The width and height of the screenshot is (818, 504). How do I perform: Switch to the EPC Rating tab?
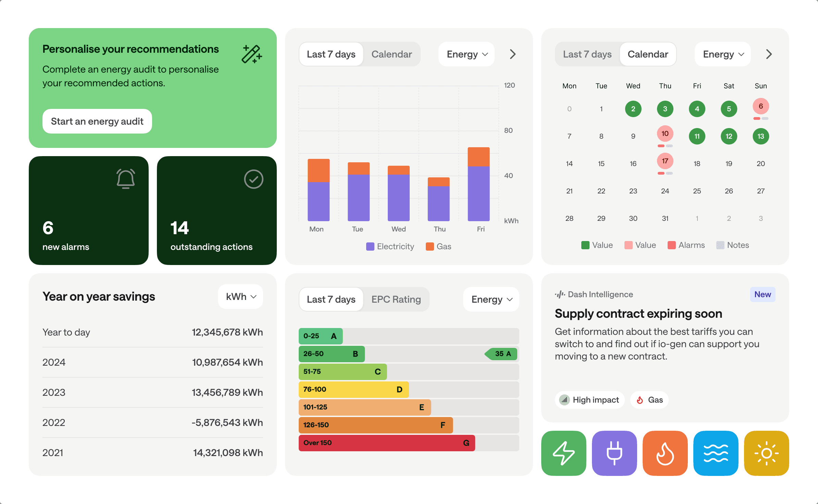coord(396,299)
